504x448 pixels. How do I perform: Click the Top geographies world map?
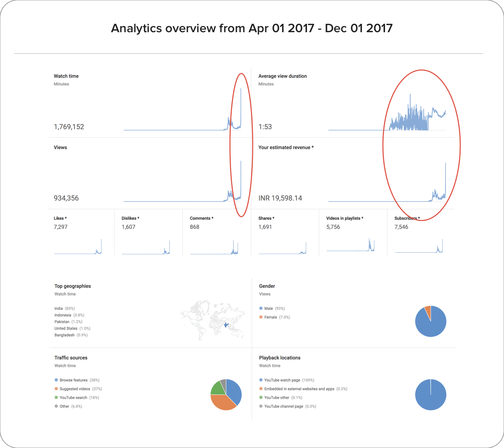point(212,320)
